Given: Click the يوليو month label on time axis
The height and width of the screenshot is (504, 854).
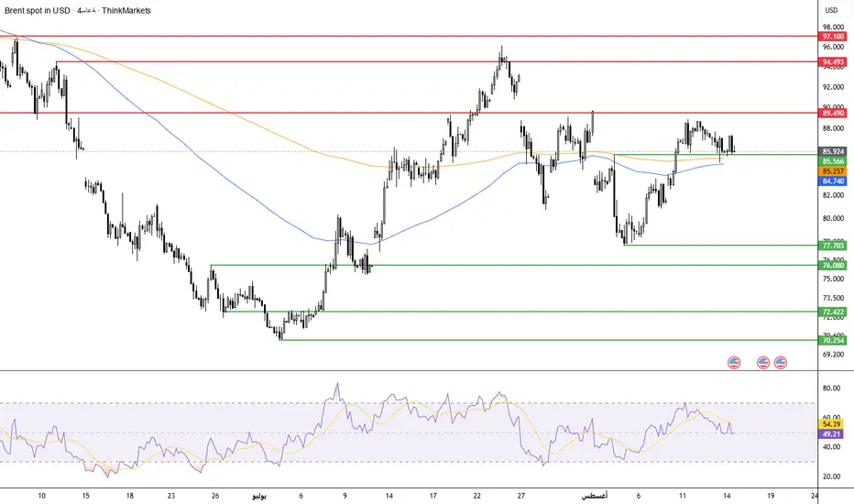Looking at the screenshot, I should pos(259,496).
